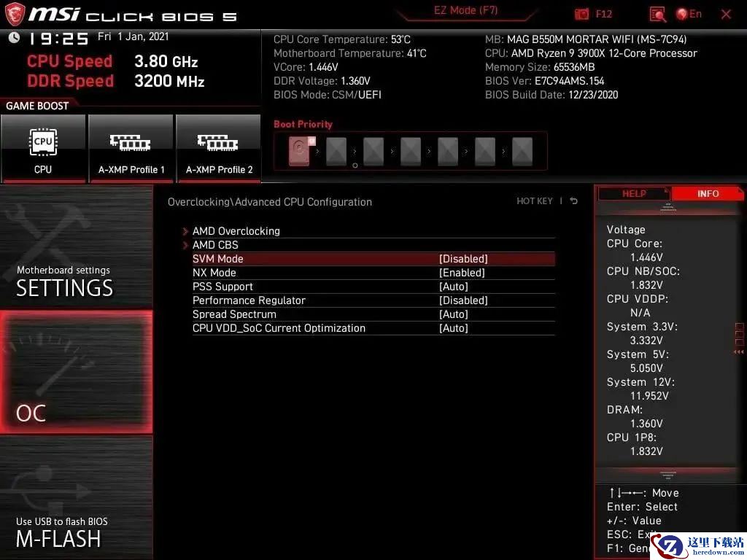Screen dimensions: 747x560
Task: Click the DDR Speed 3200 MHz readout
Action: (116, 81)
